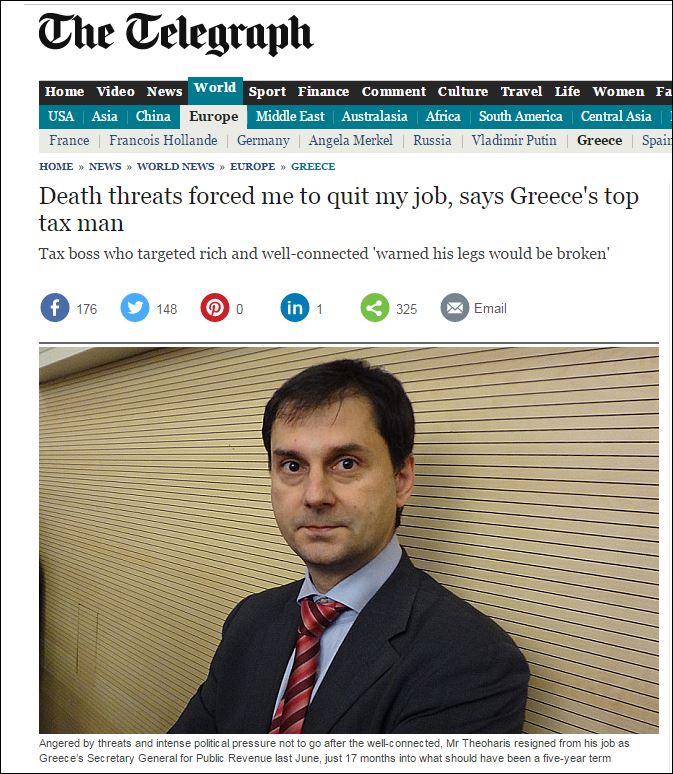Click the Email envelope icon
The width and height of the screenshot is (673, 774).
[455, 308]
